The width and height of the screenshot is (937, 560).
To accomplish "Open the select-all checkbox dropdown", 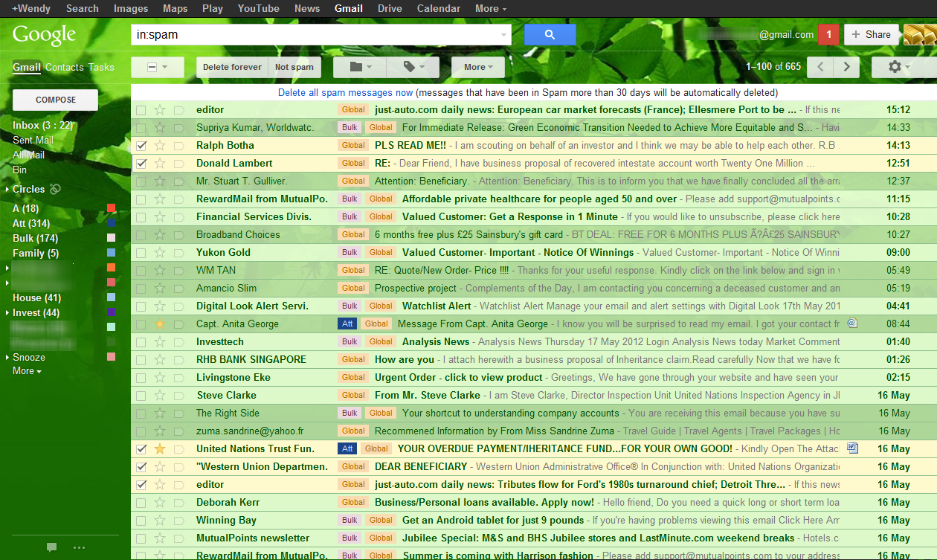I will click(157, 67).
